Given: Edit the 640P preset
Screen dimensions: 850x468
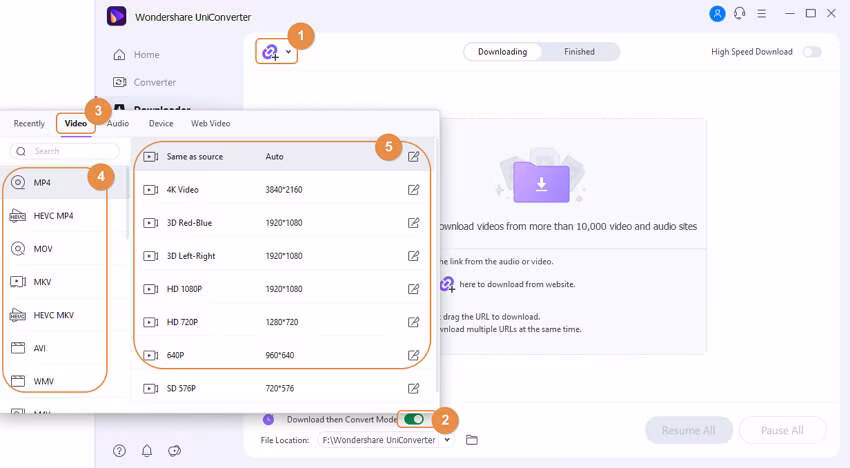Looking at the screenshot, I should pos(413,355).
